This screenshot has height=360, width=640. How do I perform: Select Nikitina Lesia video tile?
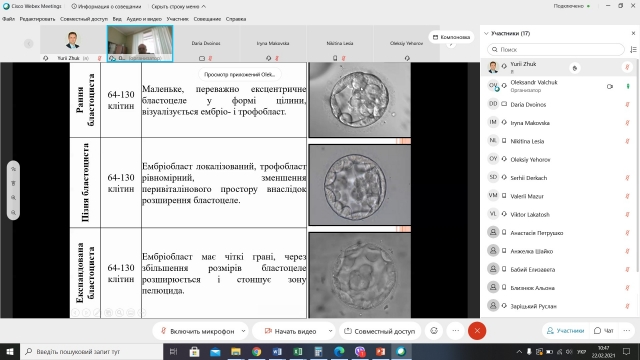coord(340,43)
